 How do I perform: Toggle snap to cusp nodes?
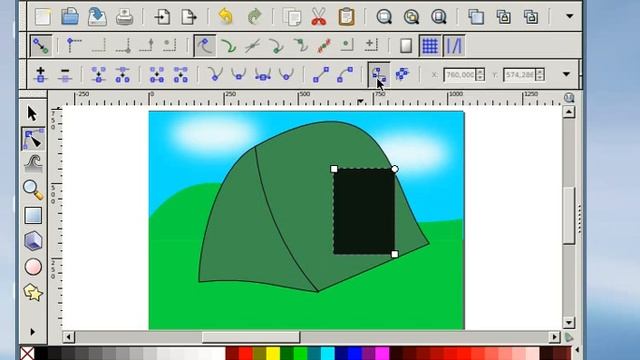276,46
